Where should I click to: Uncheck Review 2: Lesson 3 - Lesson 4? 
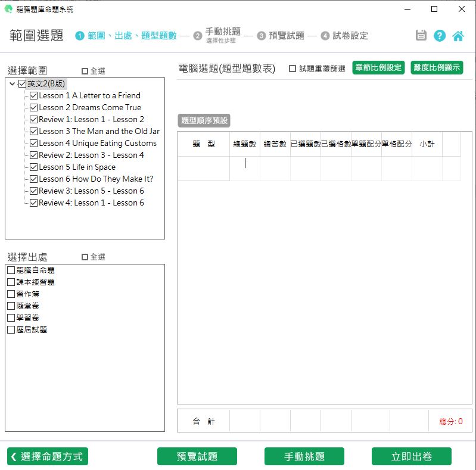34,155
